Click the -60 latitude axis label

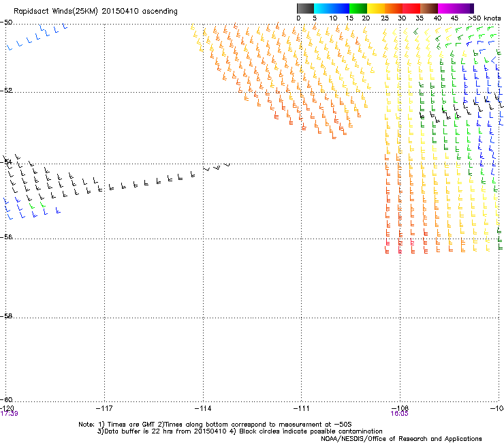pyautogui.click(x=6, y=399)
